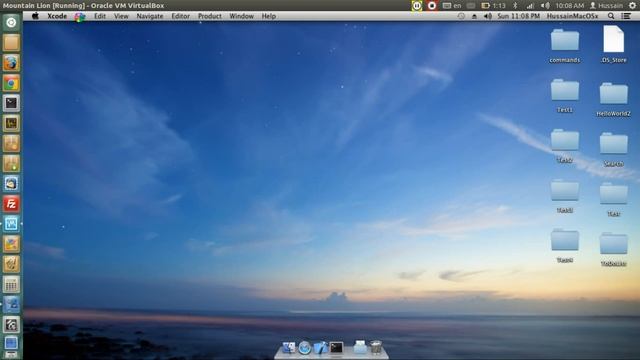The height and width of the screenshot is (360, 640).
Task: Click the red record indicator in the Ubuntu panel
Action: coord(432,6)
